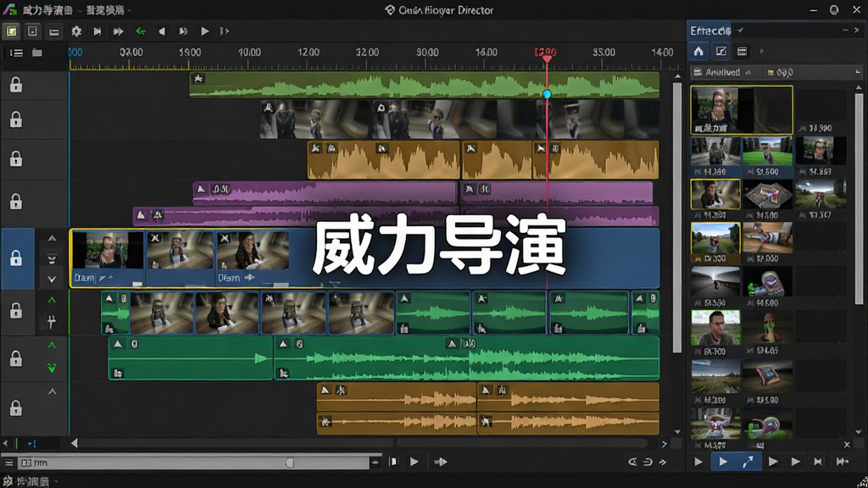This screenshot has height=488, width=868.
Task: Click the top toolbar play triangle
Action: point(205,31)
